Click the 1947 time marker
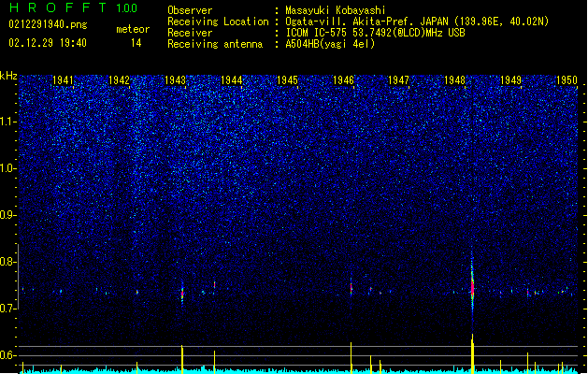 coord(398,79)
